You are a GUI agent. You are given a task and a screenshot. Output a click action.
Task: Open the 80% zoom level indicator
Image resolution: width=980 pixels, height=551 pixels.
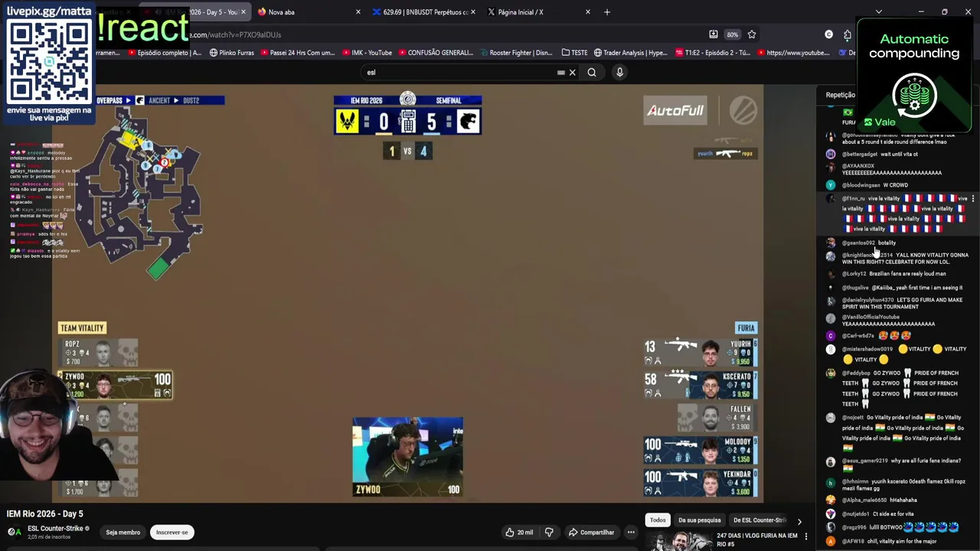(733, 34)
